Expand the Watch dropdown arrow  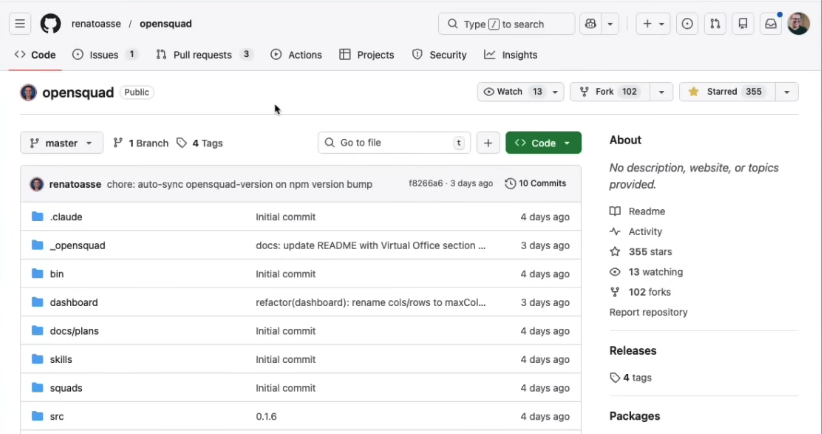(x=555, y=92)
